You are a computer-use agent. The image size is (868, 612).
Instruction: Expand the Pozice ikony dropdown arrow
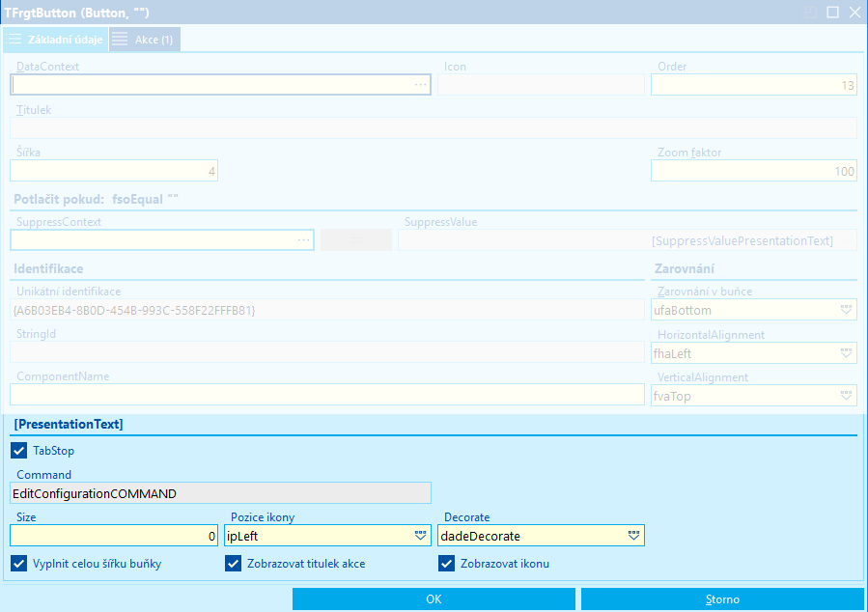click(420, 536)
